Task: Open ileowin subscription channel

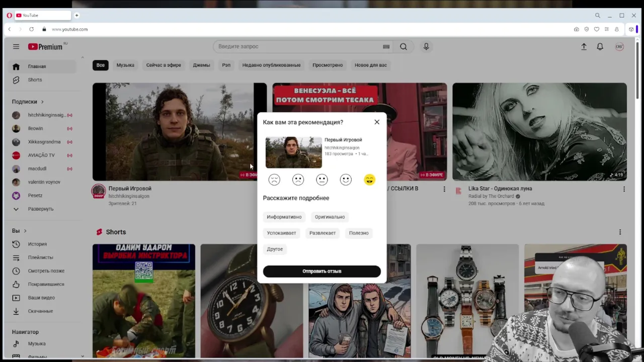Action: click(41, 128)
